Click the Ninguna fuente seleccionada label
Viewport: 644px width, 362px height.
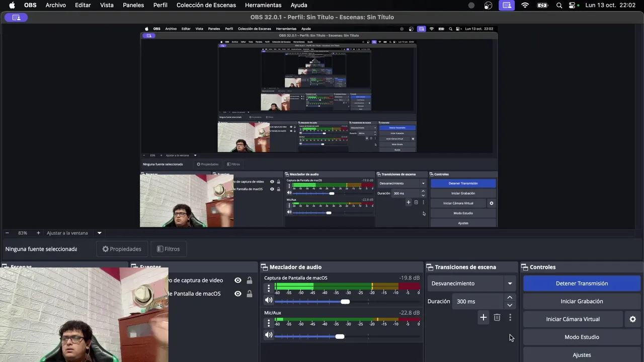pos(41,249)
